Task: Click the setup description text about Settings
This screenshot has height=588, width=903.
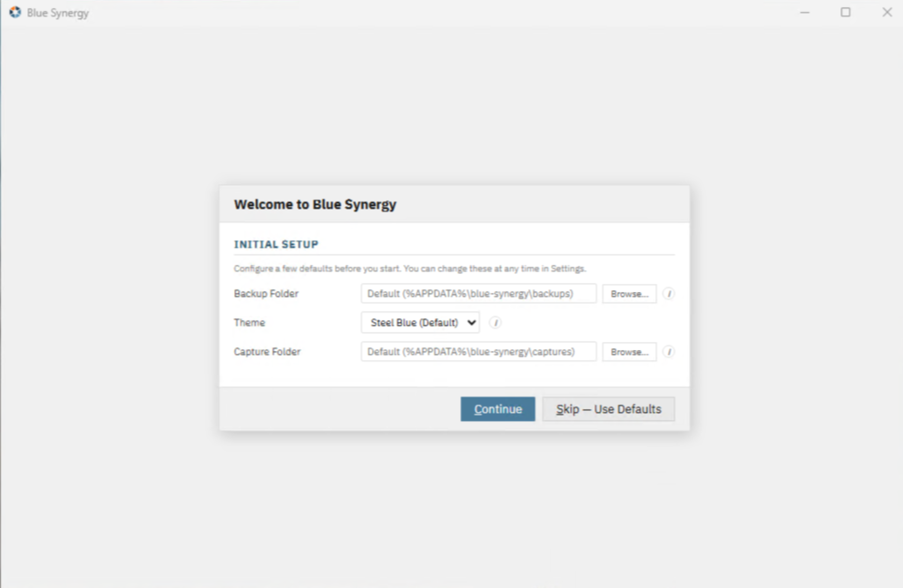Action: coord(410,269)
